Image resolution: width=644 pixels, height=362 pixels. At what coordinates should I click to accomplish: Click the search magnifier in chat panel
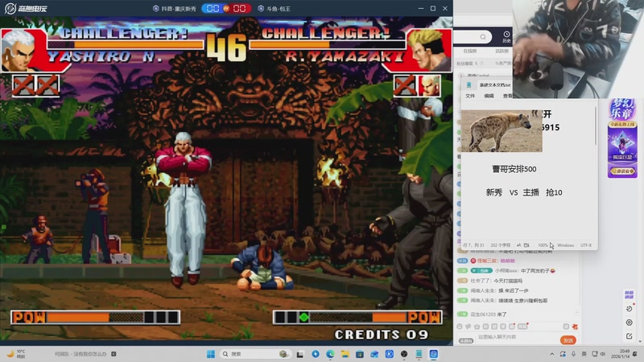click(483, 37)
